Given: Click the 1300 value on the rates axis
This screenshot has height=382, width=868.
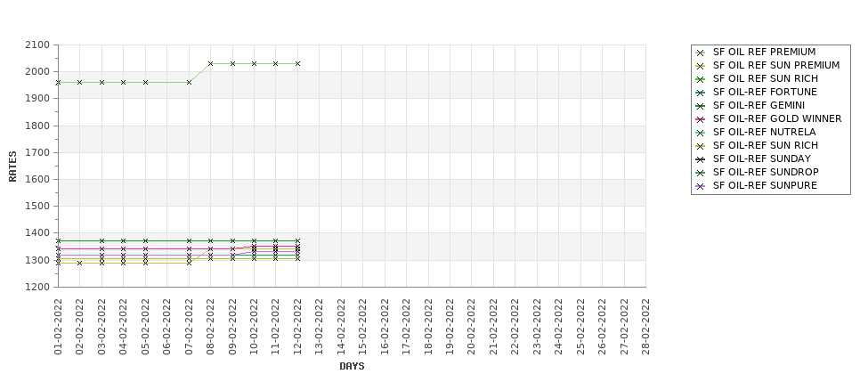Looking at the screenshot, I should pos(37,260).
